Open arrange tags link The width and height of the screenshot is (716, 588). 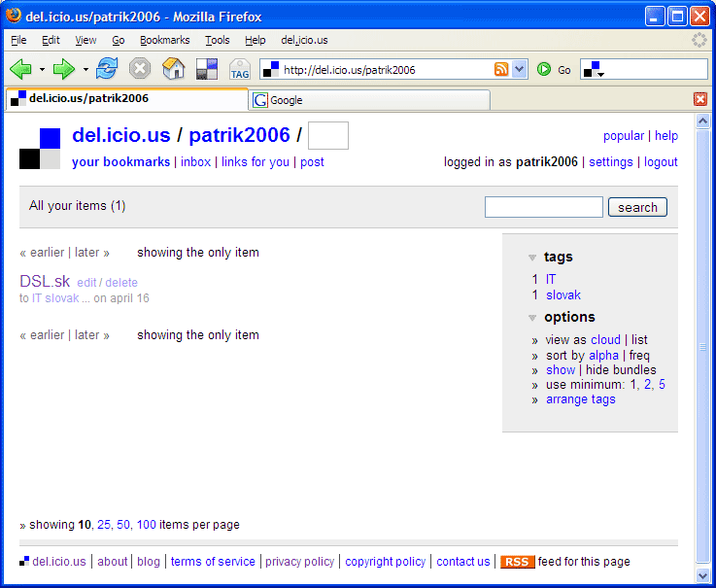(581, 399)
